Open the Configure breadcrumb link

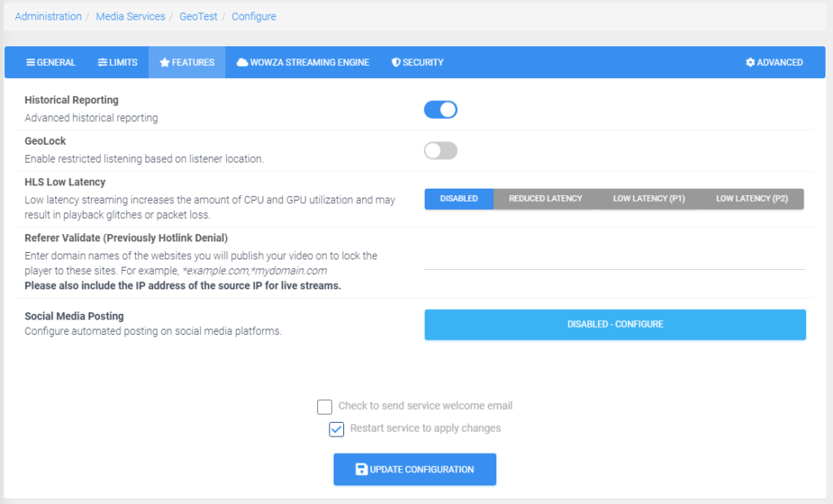pyautogui.click(x=254, y=16)
